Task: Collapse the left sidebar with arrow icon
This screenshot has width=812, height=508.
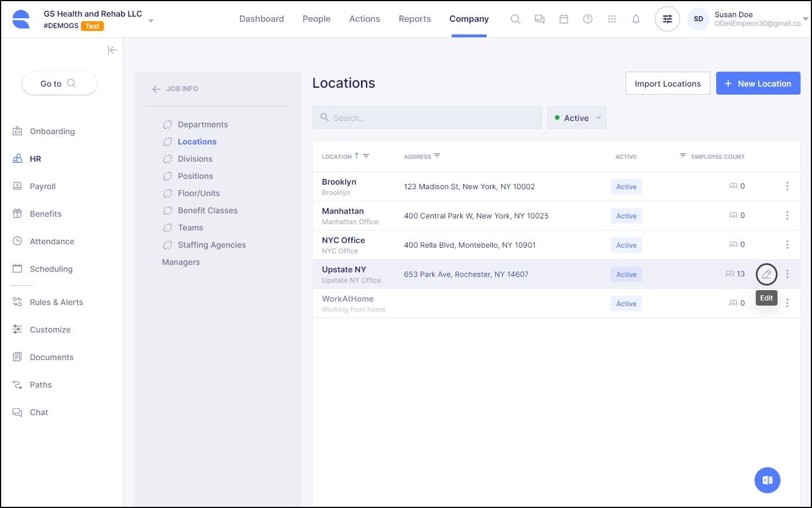Action: pos(112,50)
